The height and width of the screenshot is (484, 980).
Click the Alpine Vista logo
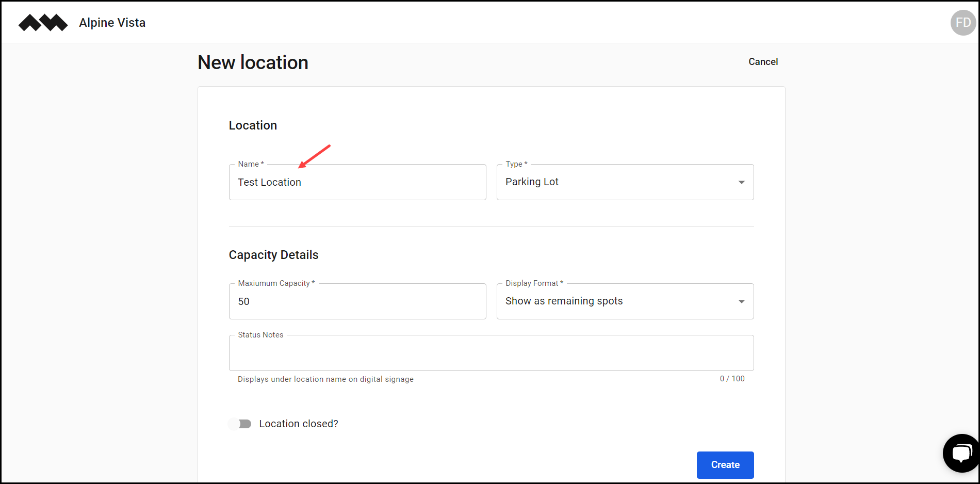tap(43, 22)
